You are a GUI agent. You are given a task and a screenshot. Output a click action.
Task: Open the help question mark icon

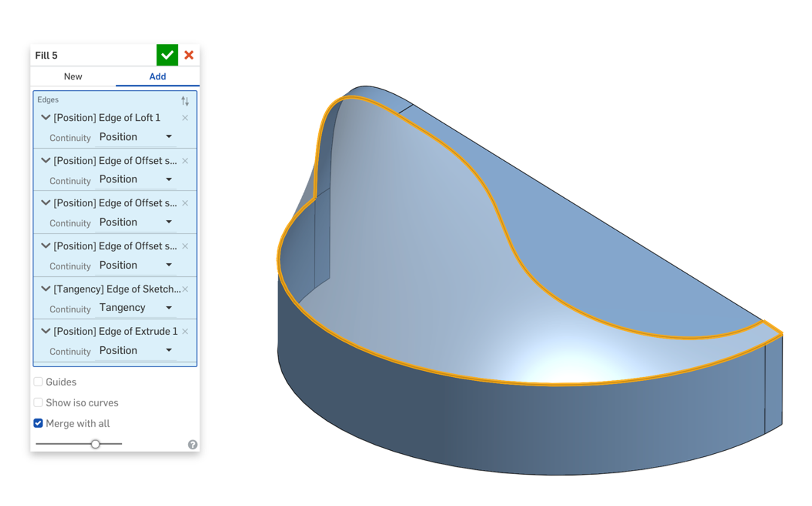[192, 445]
